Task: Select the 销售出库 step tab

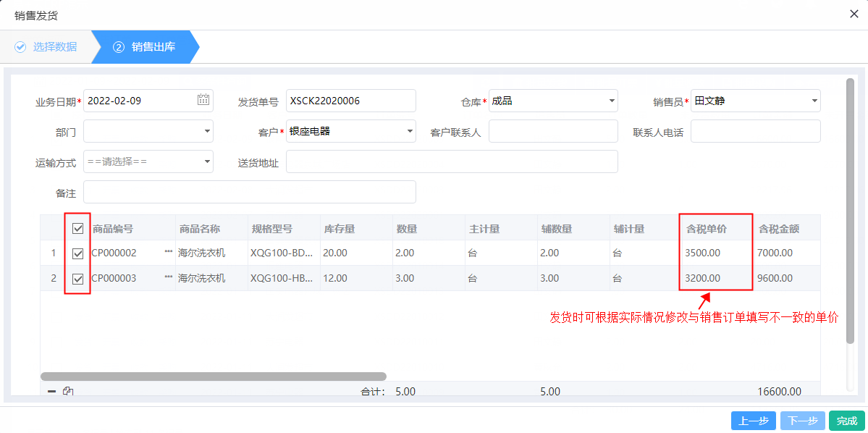Action: 152,46
